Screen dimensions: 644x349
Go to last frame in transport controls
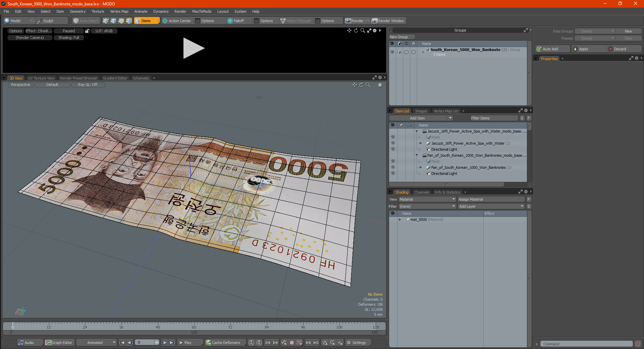172,343
